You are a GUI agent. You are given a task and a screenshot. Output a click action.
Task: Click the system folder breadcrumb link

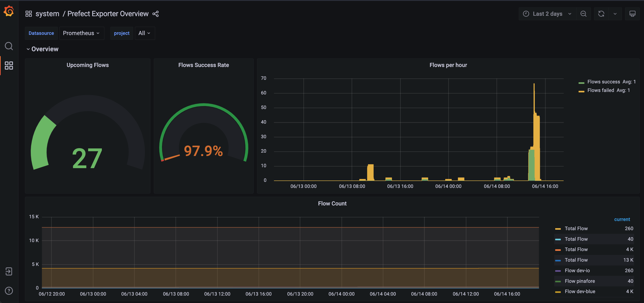(x=47, y=14)
